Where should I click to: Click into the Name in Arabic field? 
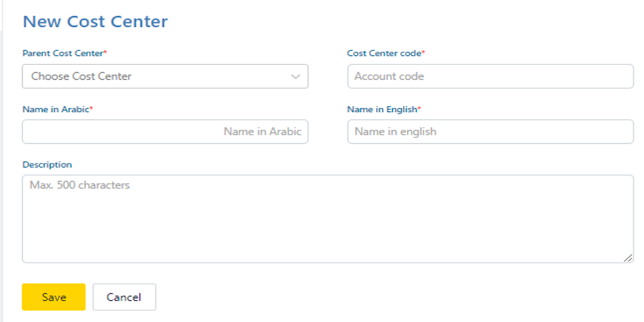coord(165,132)
